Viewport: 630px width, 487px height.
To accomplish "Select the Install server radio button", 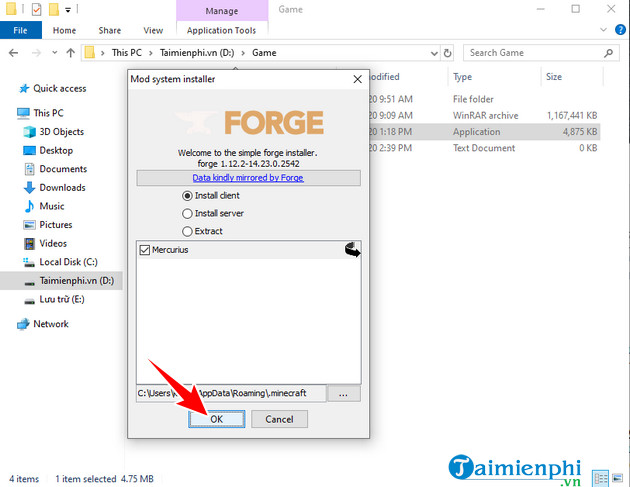I will point(187,213).
